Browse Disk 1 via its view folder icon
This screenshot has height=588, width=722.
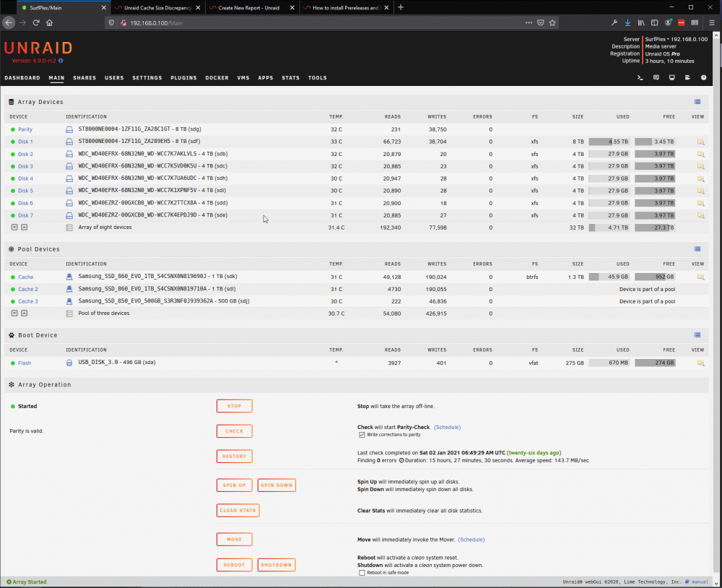pyautogui.click(x=700, y=142)
